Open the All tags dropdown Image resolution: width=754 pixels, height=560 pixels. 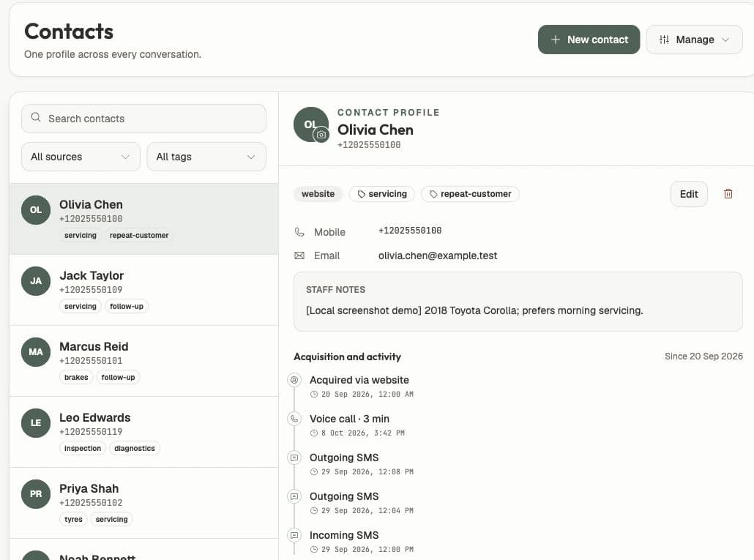206,157
